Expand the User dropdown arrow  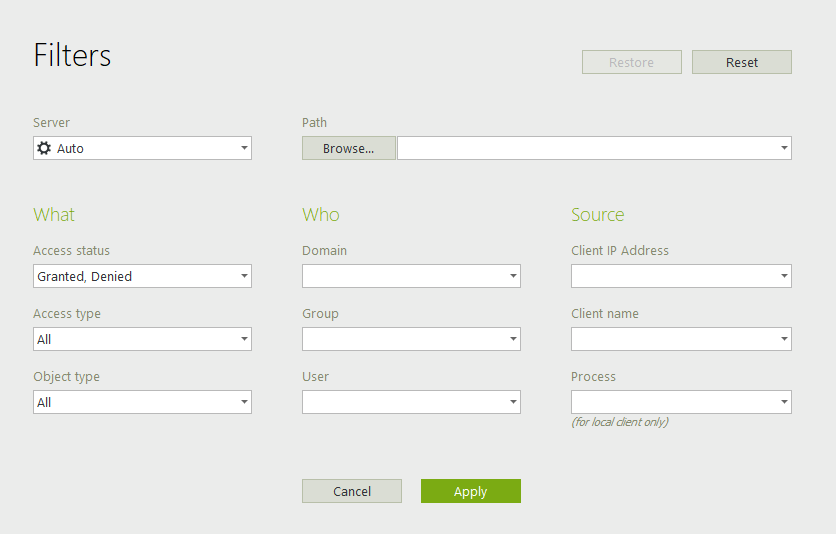pos(513,402)
